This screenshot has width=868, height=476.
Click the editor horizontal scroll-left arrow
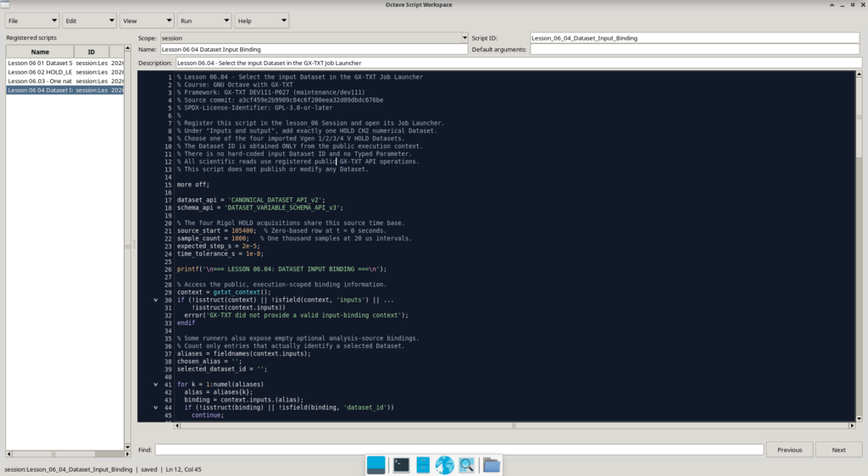click(177, 426)
